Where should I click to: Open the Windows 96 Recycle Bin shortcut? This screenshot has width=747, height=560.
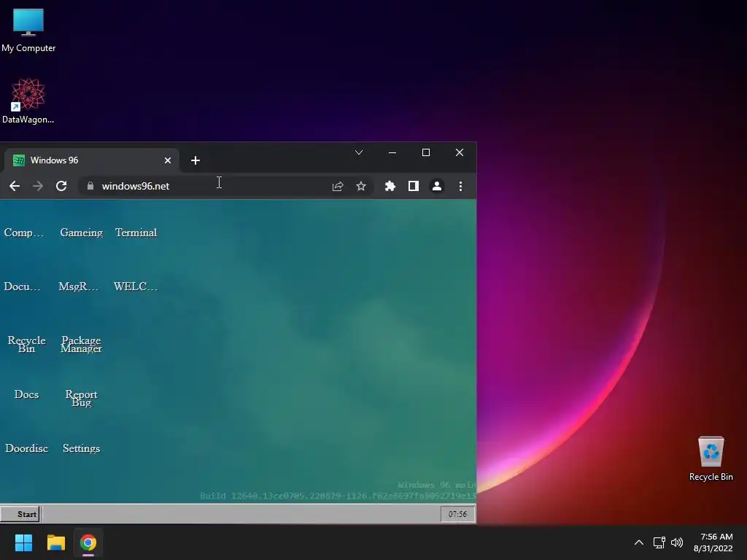[27, 344]
